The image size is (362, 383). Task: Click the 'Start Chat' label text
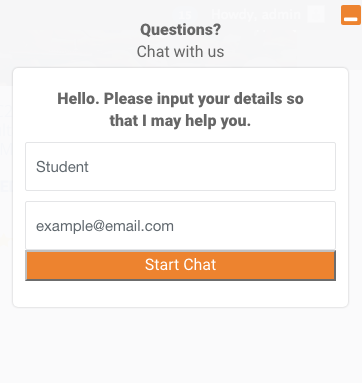tap(180, 265)
